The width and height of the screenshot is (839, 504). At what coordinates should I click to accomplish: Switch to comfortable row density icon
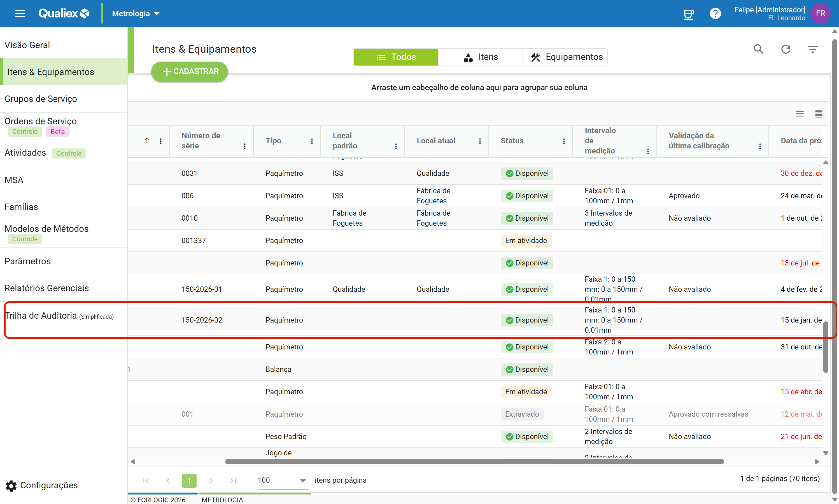[800, 114]
